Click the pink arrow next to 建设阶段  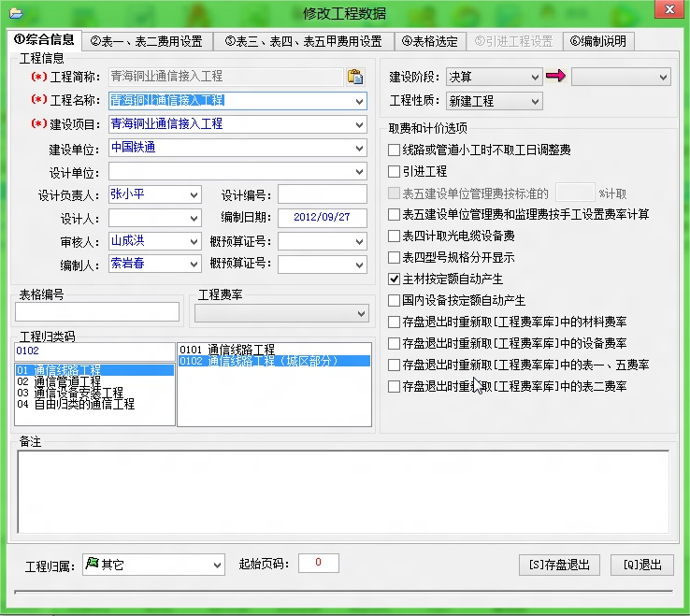pos(555,76)
